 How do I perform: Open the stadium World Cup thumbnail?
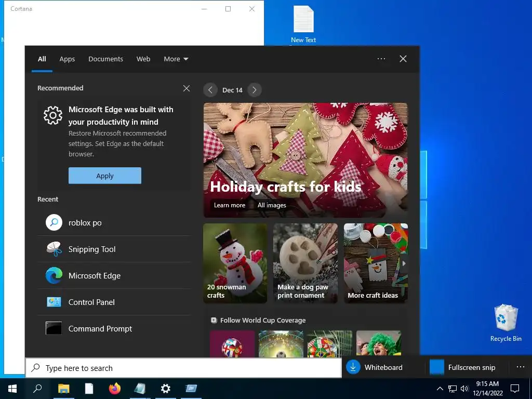(281, 344)
